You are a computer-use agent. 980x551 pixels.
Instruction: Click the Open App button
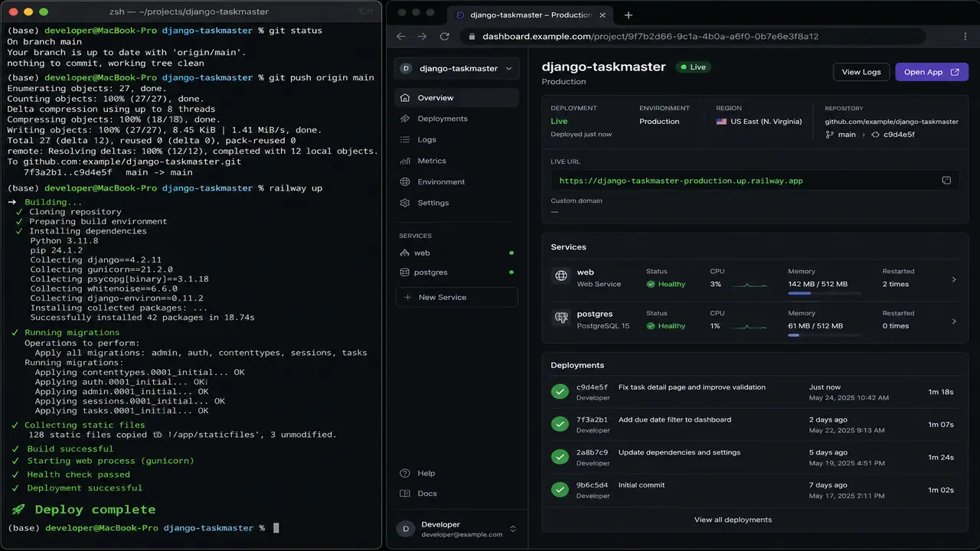[932, 72]
